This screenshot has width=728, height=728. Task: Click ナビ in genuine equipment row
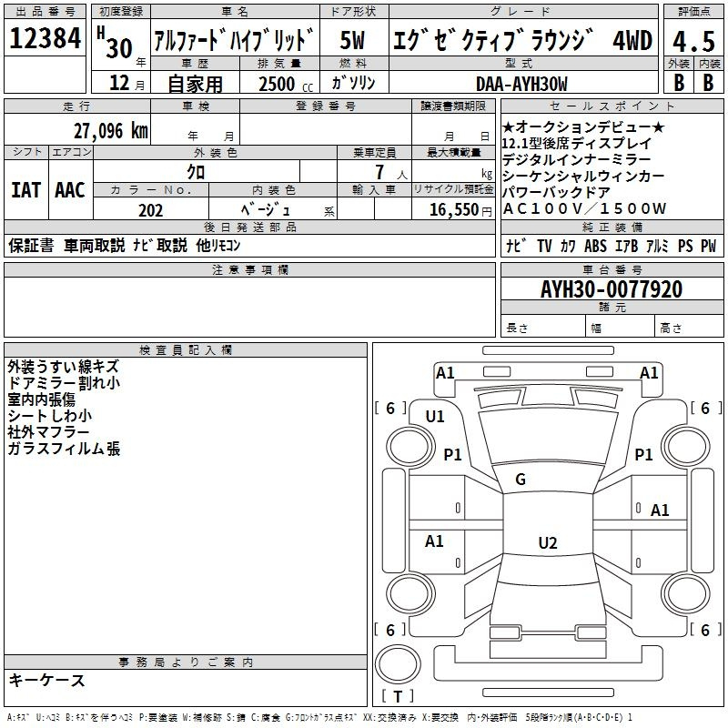[x=516, y=246]
